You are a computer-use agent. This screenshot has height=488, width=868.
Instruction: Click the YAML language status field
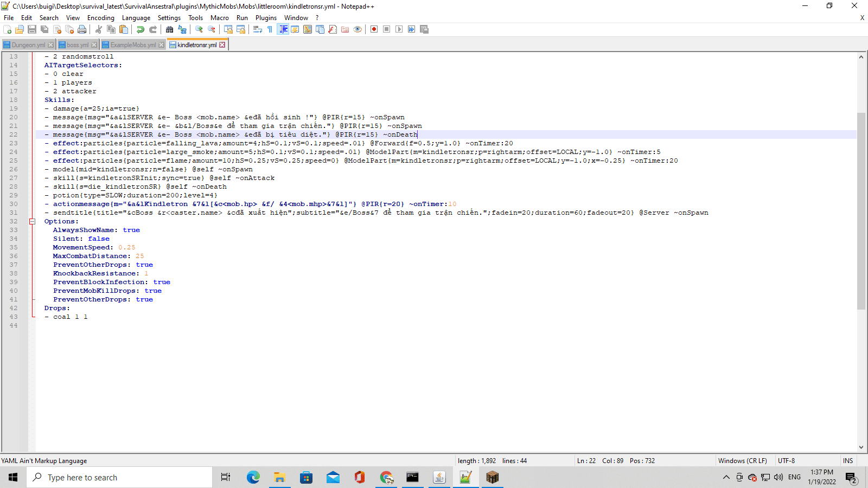[44, 461]
